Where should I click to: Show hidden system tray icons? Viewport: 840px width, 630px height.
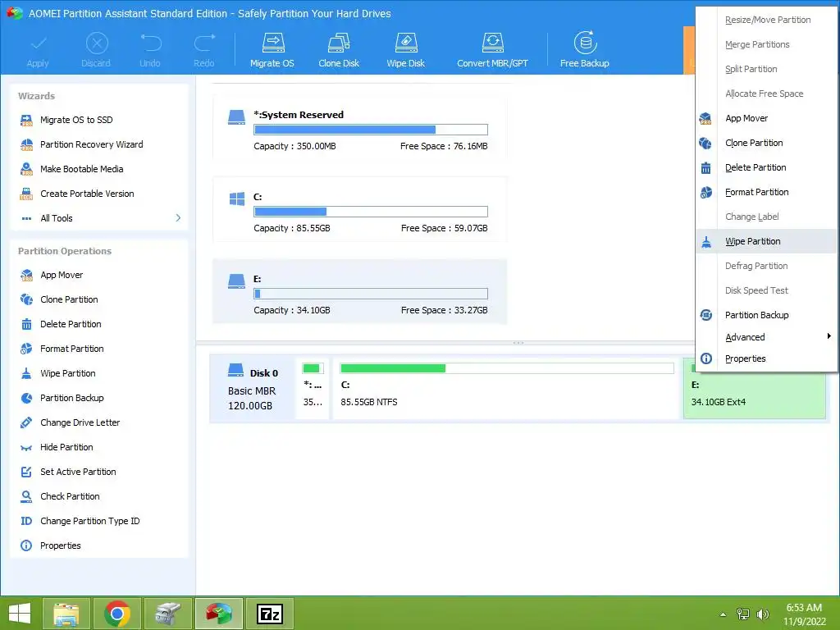[724, 614]
